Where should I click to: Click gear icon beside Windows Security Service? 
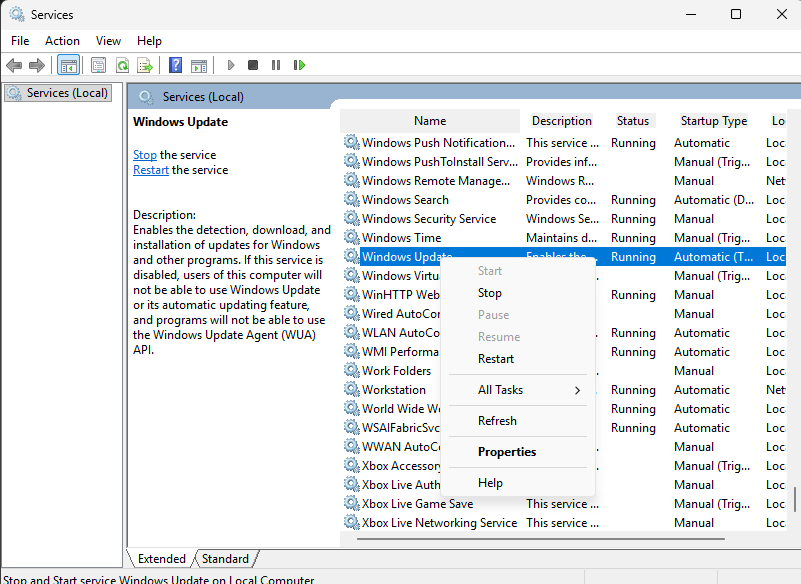tap(351, 218)
